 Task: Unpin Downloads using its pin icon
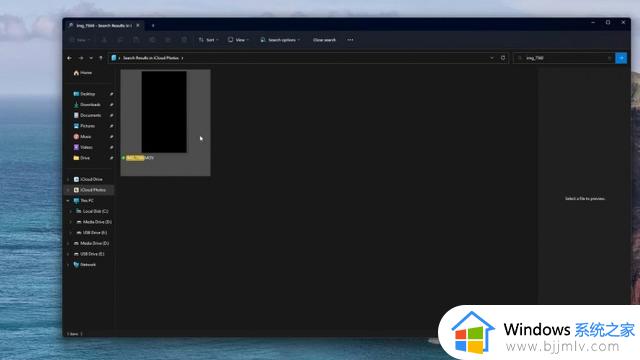point(111,104)
